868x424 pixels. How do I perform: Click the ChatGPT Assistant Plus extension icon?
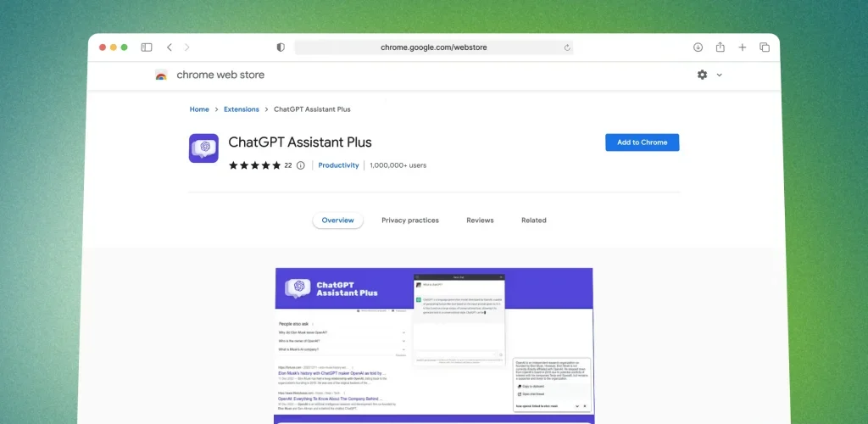(203, 148)
